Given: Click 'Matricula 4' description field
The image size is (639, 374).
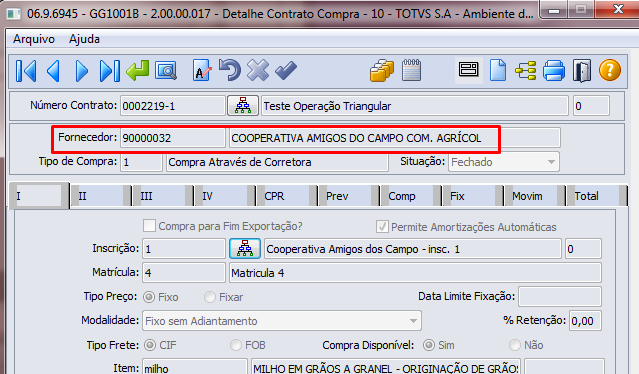Looking at the screenshot, I should click(x=415, y=273).
